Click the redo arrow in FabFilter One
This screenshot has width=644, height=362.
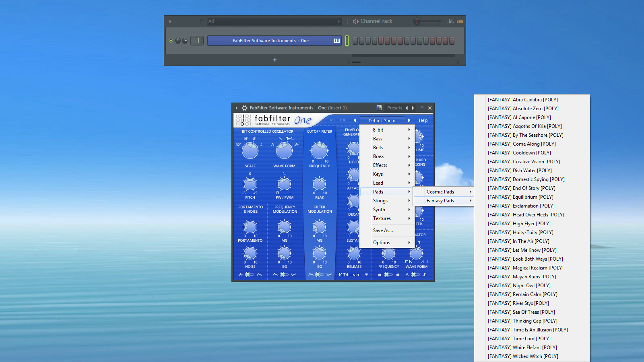point(343,120)
